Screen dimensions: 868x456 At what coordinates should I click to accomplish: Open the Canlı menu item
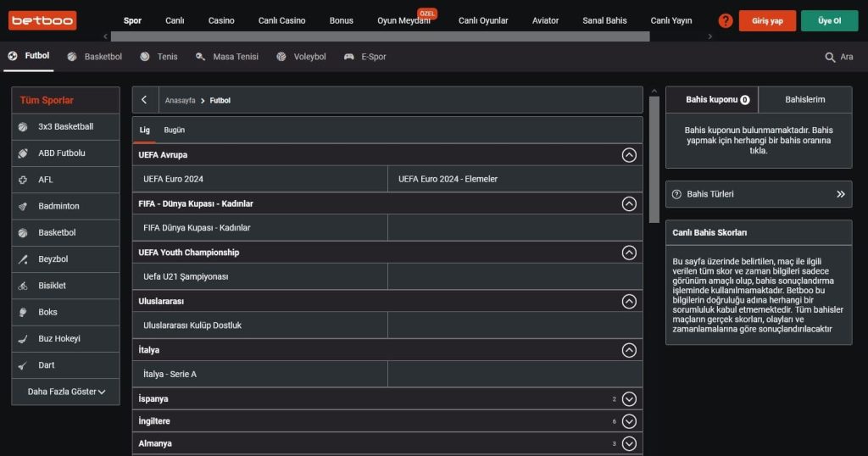(x=175, y=20)
